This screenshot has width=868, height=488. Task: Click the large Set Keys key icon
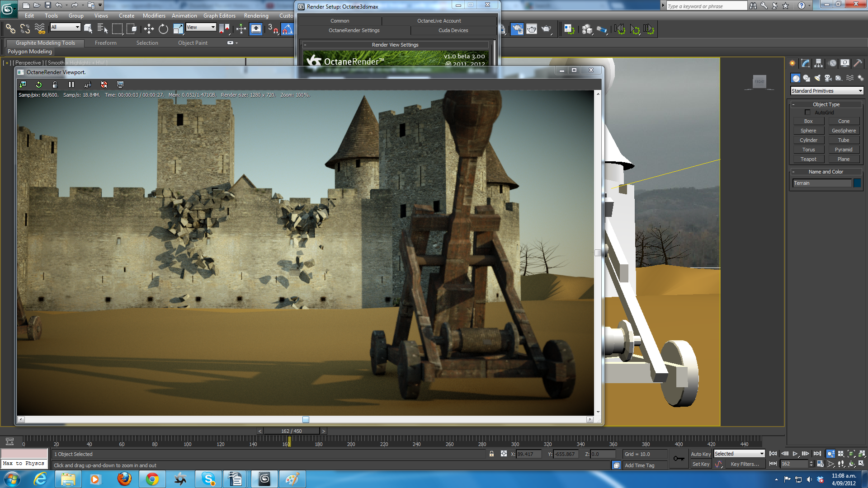[679, 459]
